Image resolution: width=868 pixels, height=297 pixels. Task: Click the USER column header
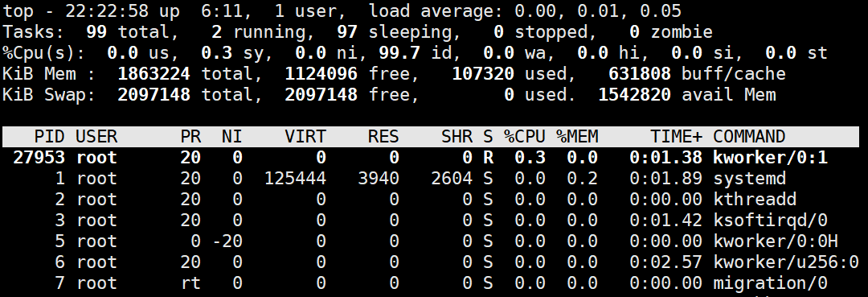pyautogui.click(x=96, y=136)
